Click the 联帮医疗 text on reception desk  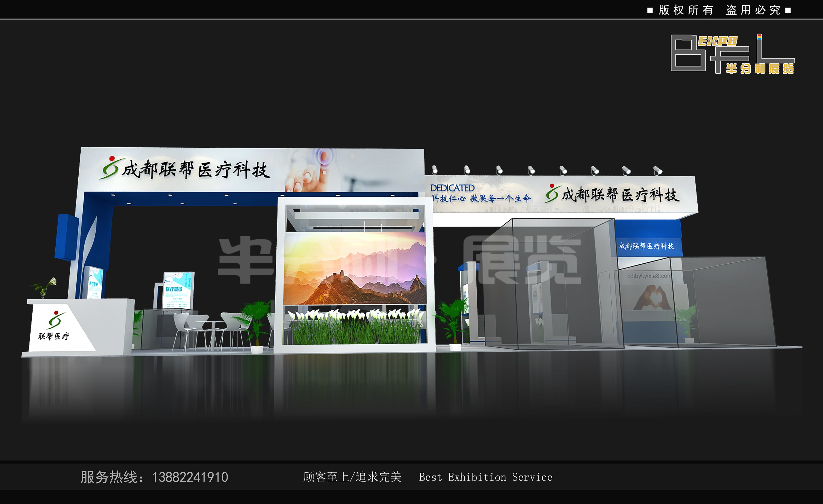[54, 336]
